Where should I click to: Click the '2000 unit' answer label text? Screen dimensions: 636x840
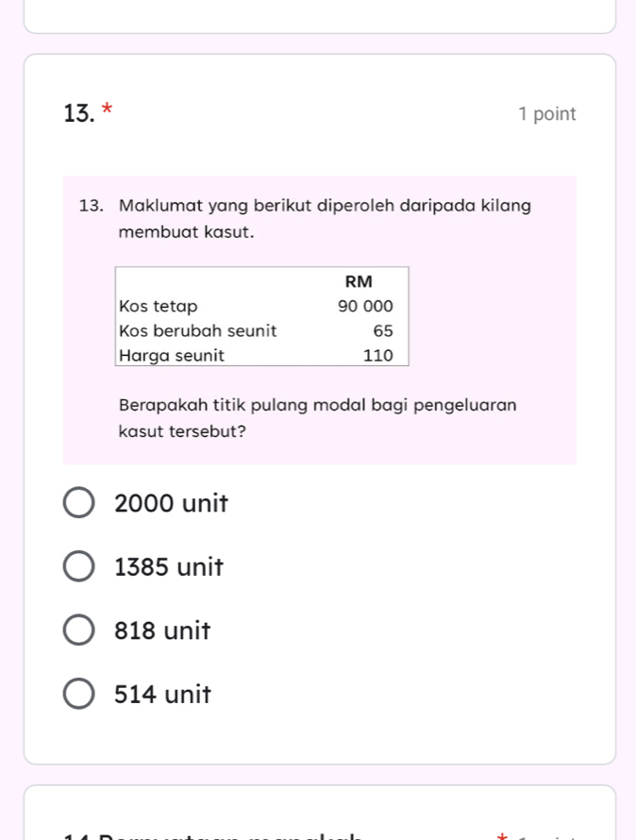point(171,503)
